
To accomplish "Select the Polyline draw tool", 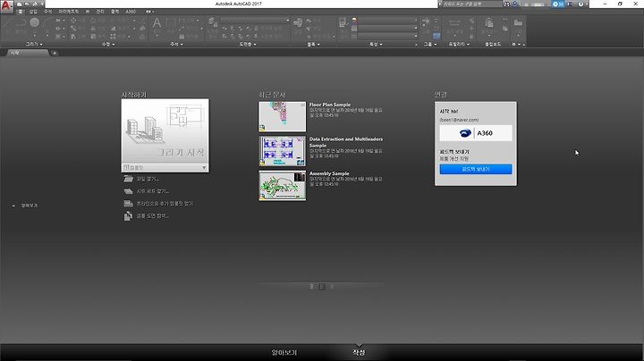I will pyautogui.click(x=21, y=22).
